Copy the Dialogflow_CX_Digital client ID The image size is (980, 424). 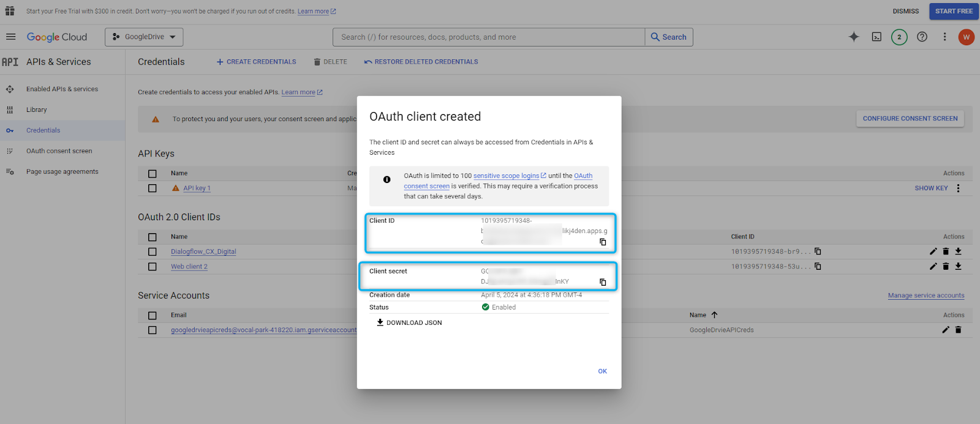coord(818,251)
